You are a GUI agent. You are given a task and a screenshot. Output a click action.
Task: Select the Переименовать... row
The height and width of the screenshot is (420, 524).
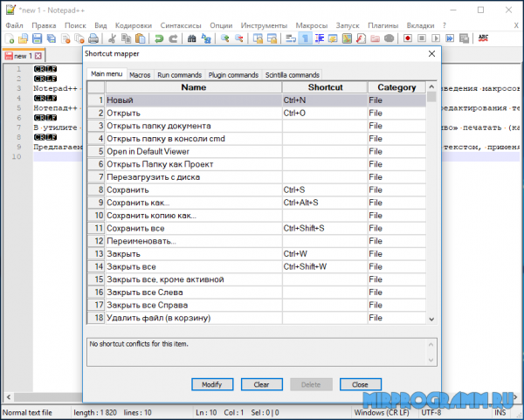(x=257, y=241)
